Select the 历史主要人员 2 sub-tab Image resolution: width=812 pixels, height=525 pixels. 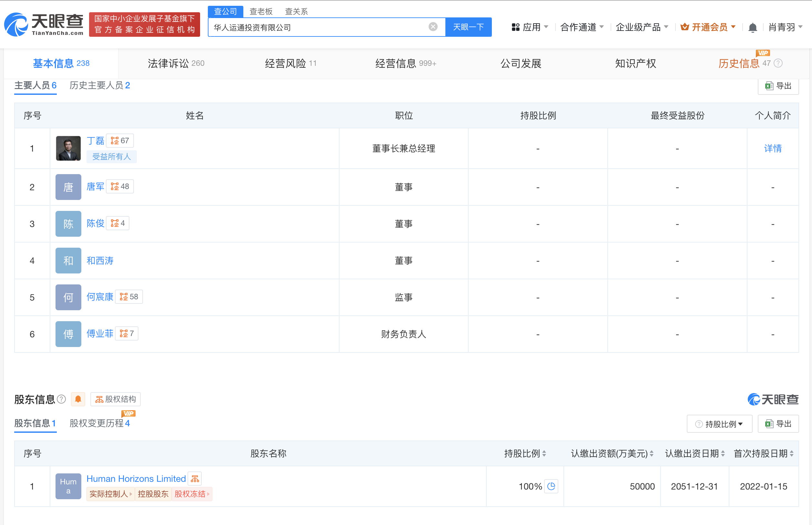tap(100, 85)
